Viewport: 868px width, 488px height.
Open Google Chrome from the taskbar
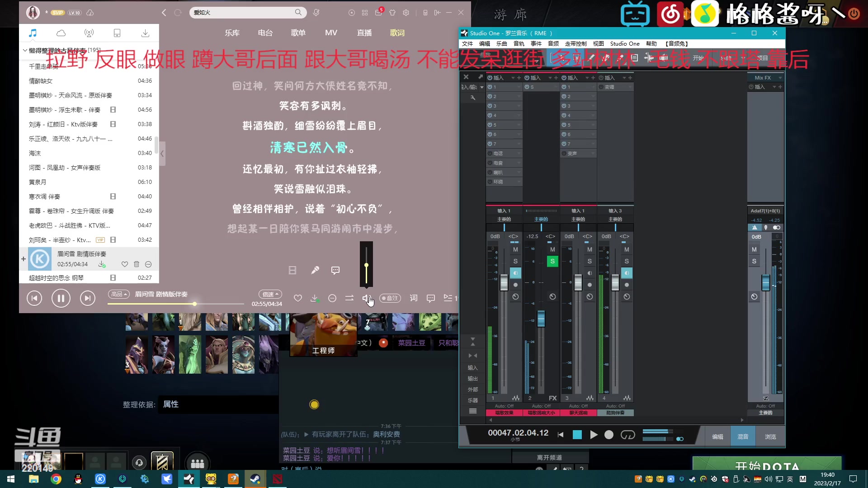click(x=56, y=479)
